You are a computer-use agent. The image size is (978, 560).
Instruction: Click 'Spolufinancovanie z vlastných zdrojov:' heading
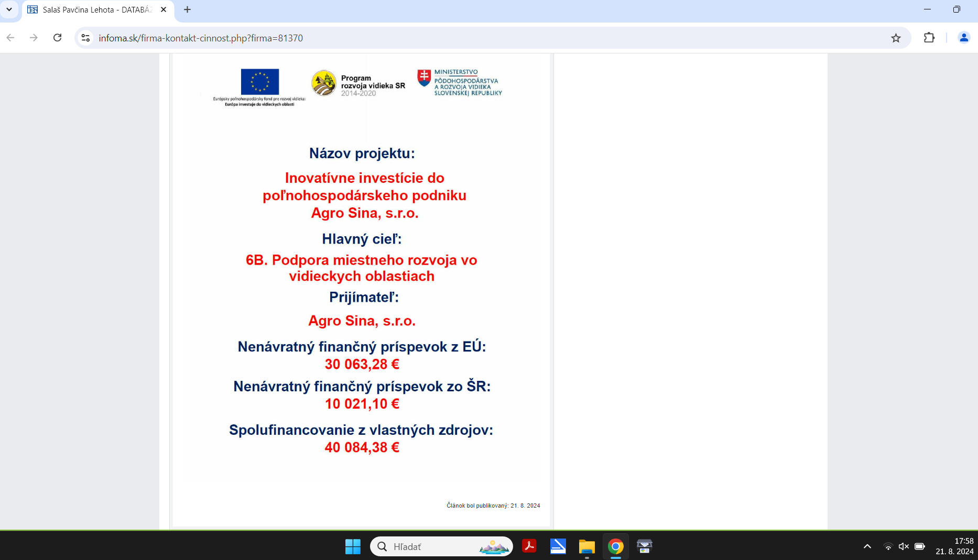pos(361,430)
